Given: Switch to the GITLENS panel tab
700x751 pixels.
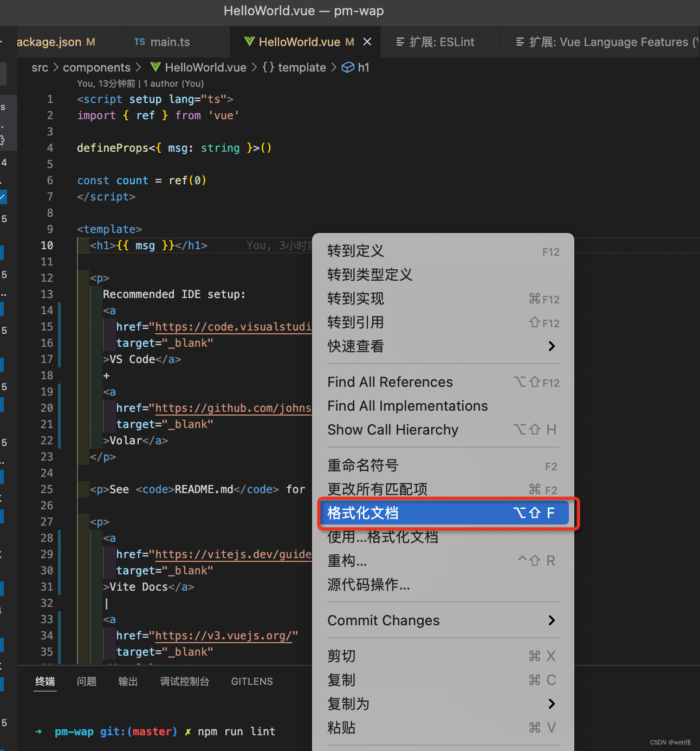Looking at the screenshot, I should (252, 682).
